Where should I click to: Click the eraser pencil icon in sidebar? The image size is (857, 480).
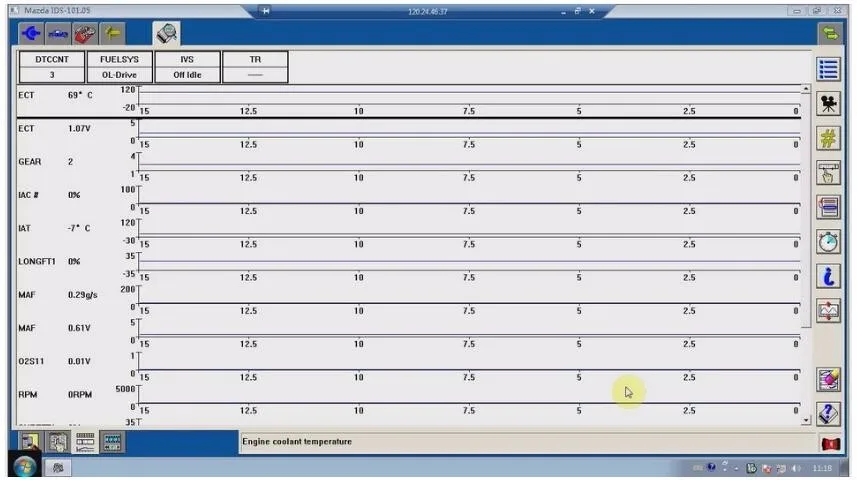[x=828, y=379]
